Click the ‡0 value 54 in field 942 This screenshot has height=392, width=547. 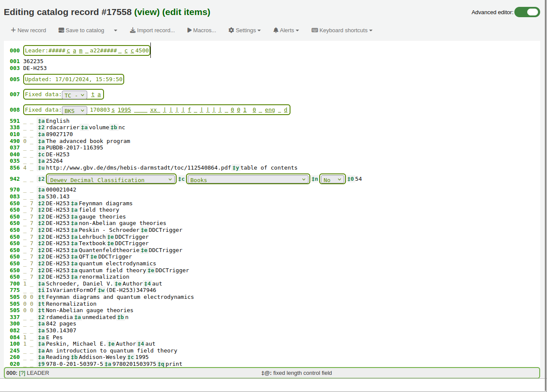click(358, 179)
